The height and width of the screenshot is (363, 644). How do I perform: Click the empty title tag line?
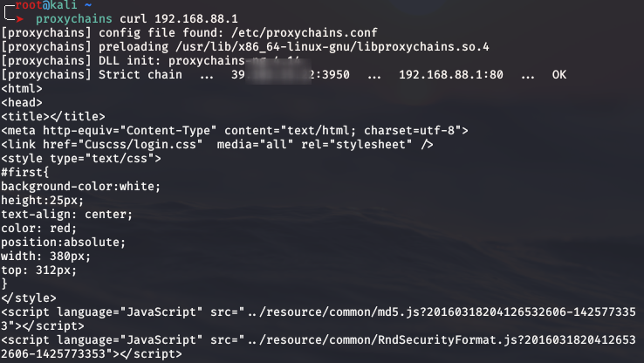click(x=53, y=117)
